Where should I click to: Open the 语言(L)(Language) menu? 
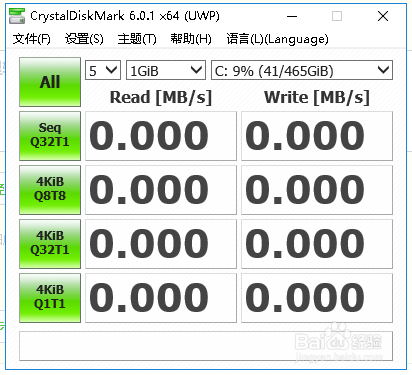[x=277, y=39]
